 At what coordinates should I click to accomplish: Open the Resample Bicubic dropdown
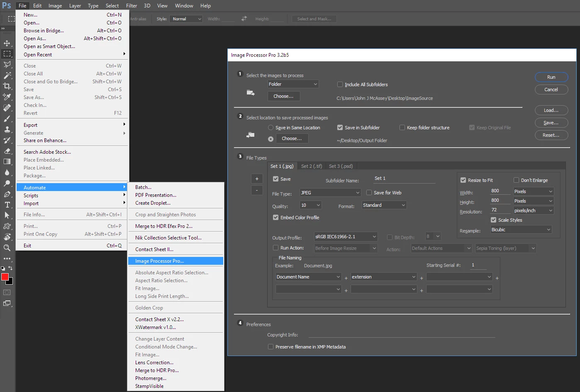point(521,230)
